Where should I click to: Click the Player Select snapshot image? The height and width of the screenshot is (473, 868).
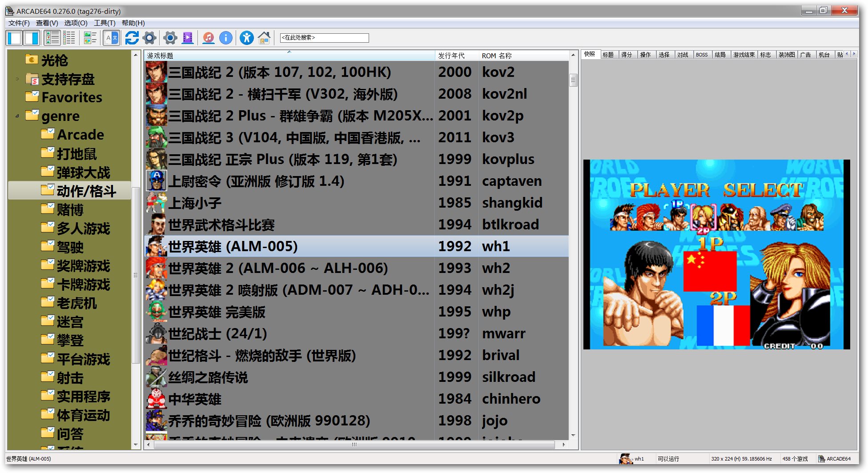point(716,254)
